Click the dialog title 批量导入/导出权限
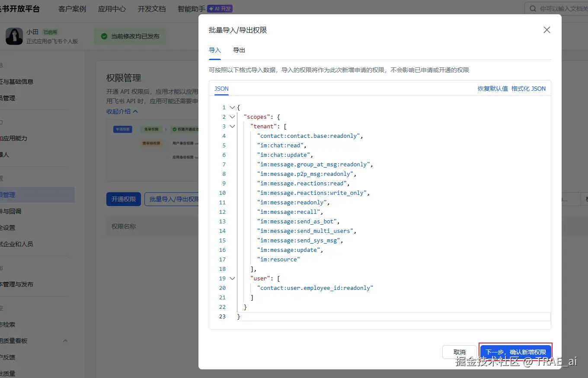 238,30
